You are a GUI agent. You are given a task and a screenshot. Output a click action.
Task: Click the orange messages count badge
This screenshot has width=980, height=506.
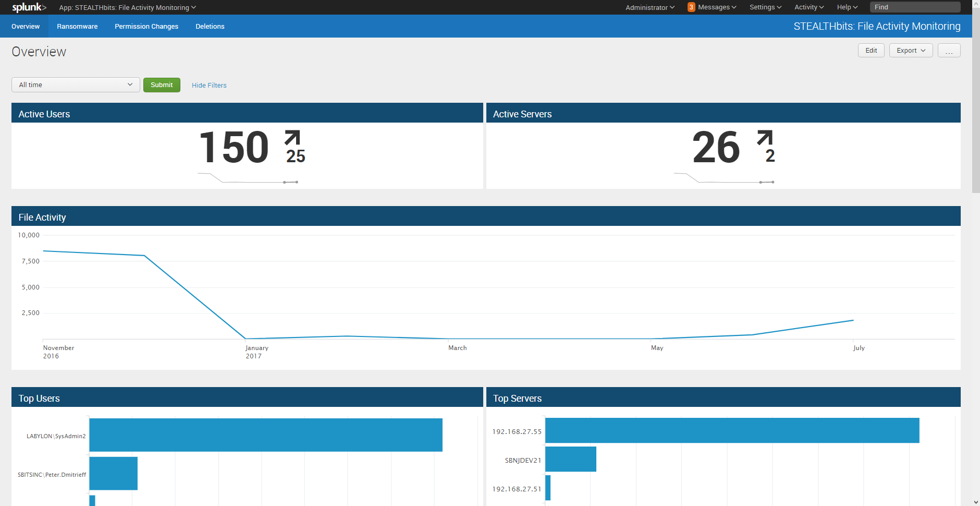point(691,7)
